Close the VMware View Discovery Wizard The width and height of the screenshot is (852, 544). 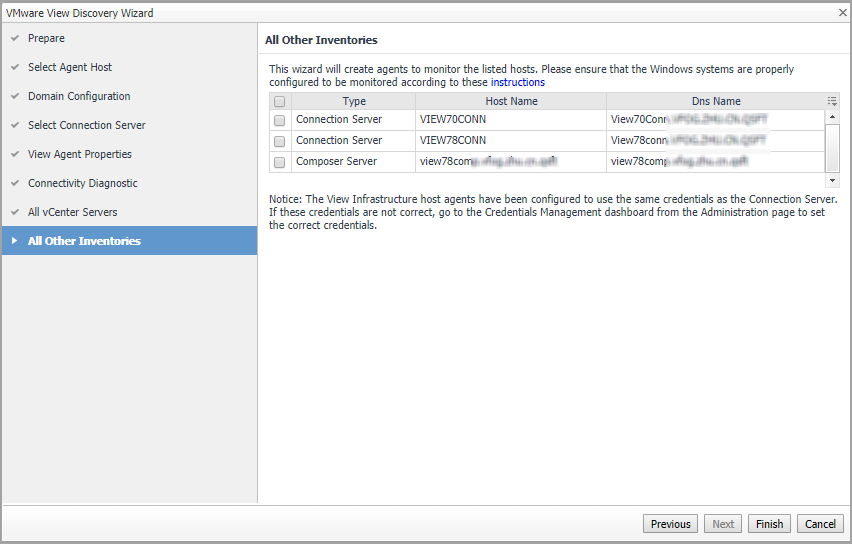tap(842, 12)
